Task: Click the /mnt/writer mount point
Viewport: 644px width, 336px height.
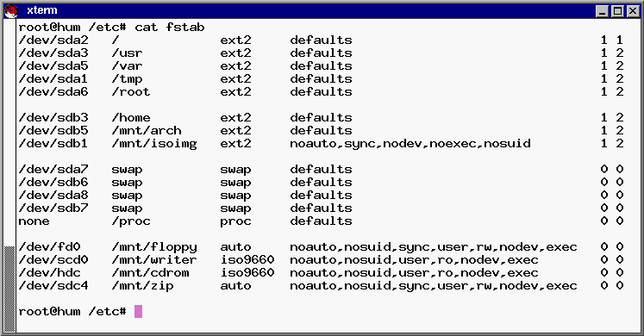Action: pos(154,259)
